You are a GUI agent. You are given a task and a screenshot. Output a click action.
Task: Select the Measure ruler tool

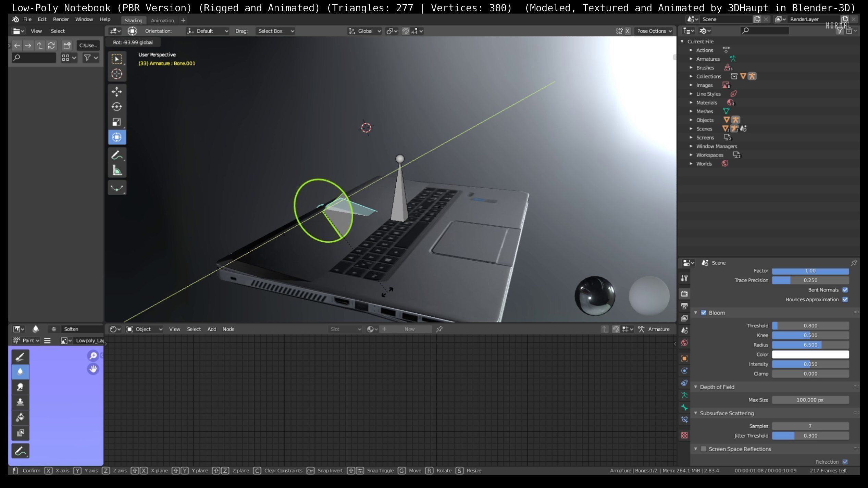[117, 171]
